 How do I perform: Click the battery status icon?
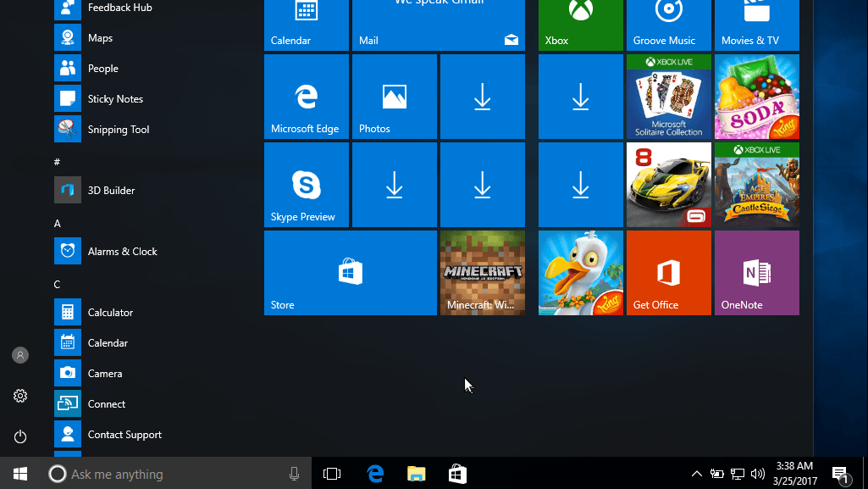click(x=717, y=474)
